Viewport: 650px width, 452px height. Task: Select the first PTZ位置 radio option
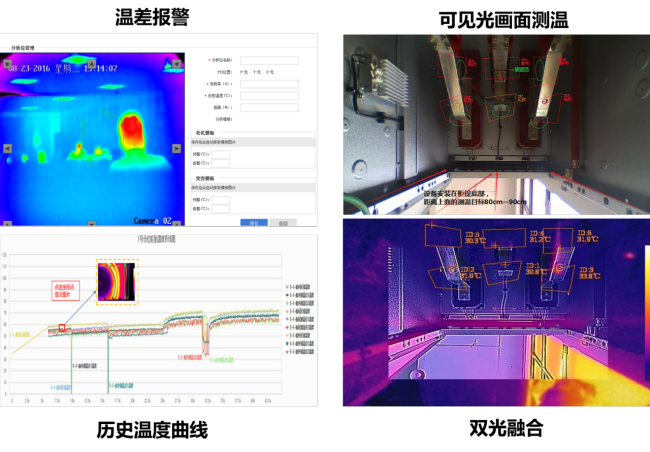point(242,72)
